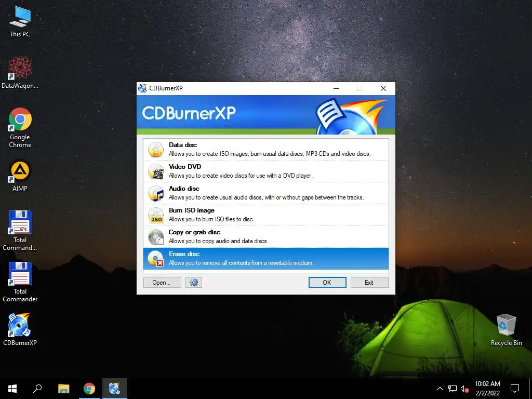The image size is (532, 399).
Task: Open the CDBurnerXP desktop shortcut
Action: pyautogui.click(x=20, y=329)
